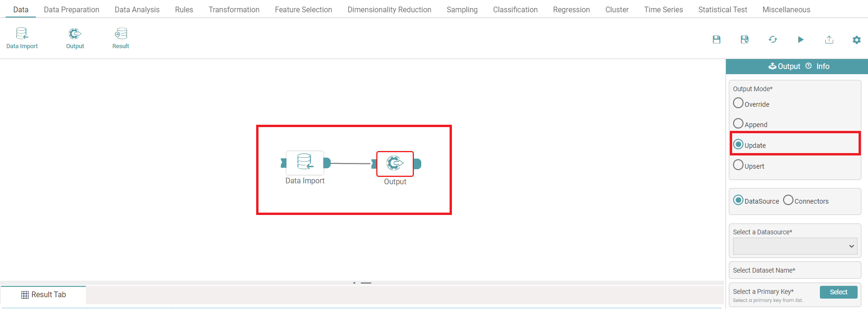Select the Data Import node on canvas
Screen dimensions: 868x309
click(x=305, y=163)
